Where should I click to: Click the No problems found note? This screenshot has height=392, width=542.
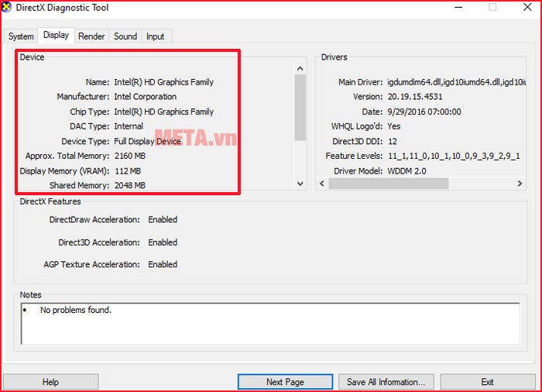(x=76, y=310)
